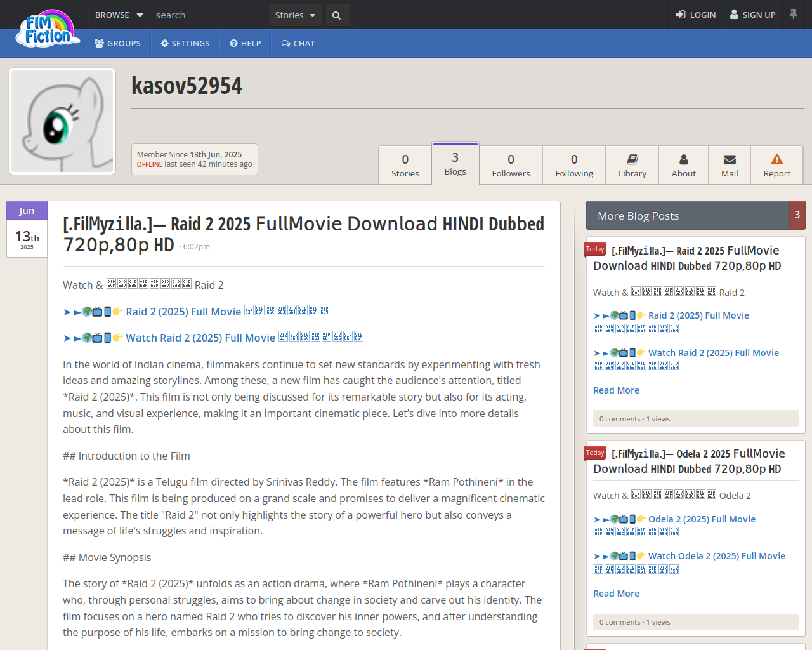This screenshot has height=650, width=812.
Task: Open the Following tab
Action: (574, 165)
